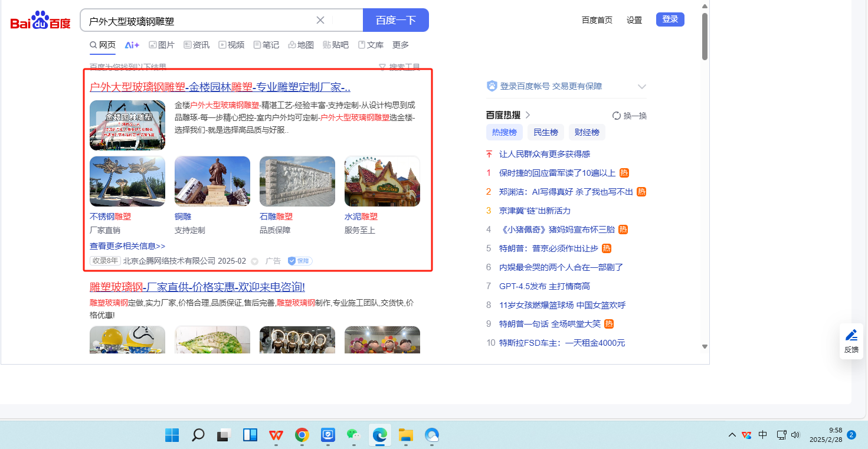
Task: Launch Google Chrome from the taskbar
Action: pos(302,435)
